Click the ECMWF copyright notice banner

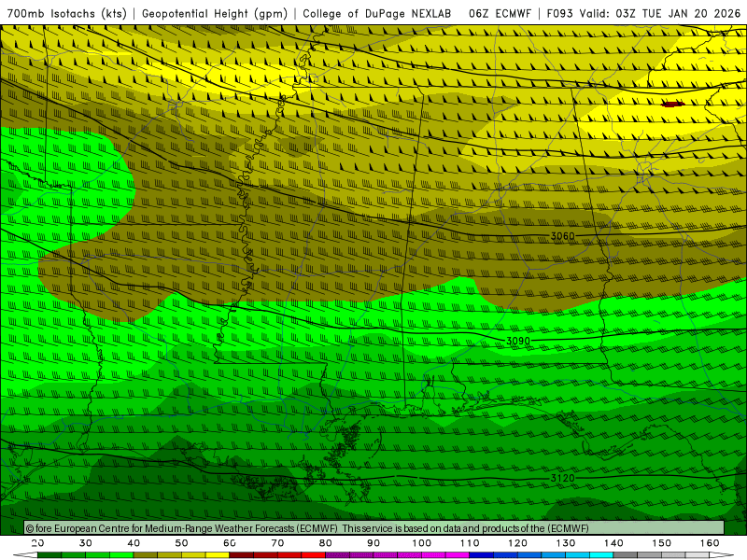coord(374,528)
